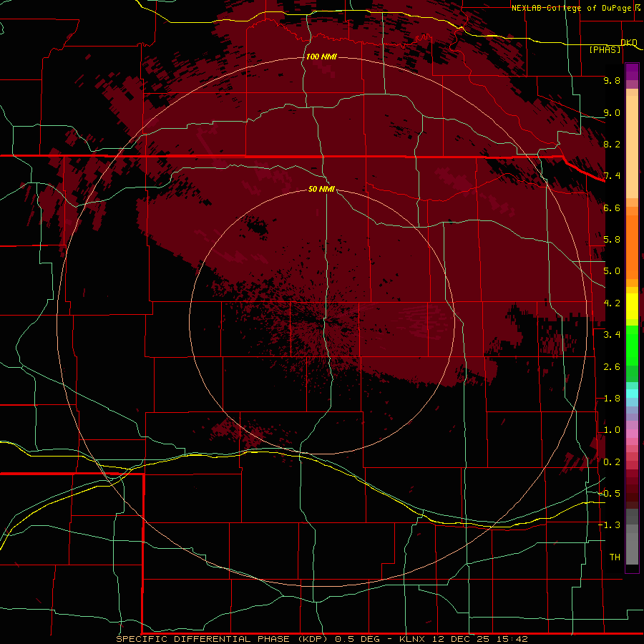Screen dimensions: 644x644
Task: Click the 8.2 scale value
Action: click(612, 144)
